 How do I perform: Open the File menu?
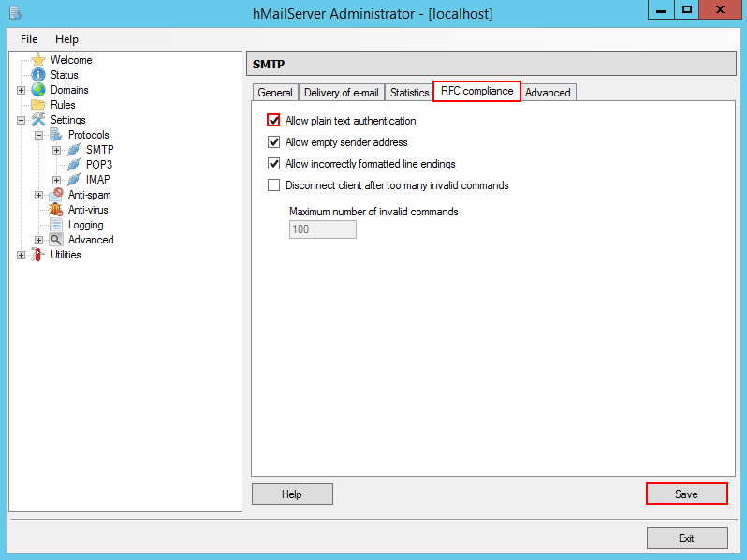pyautogui.click(x=29, y=39)
